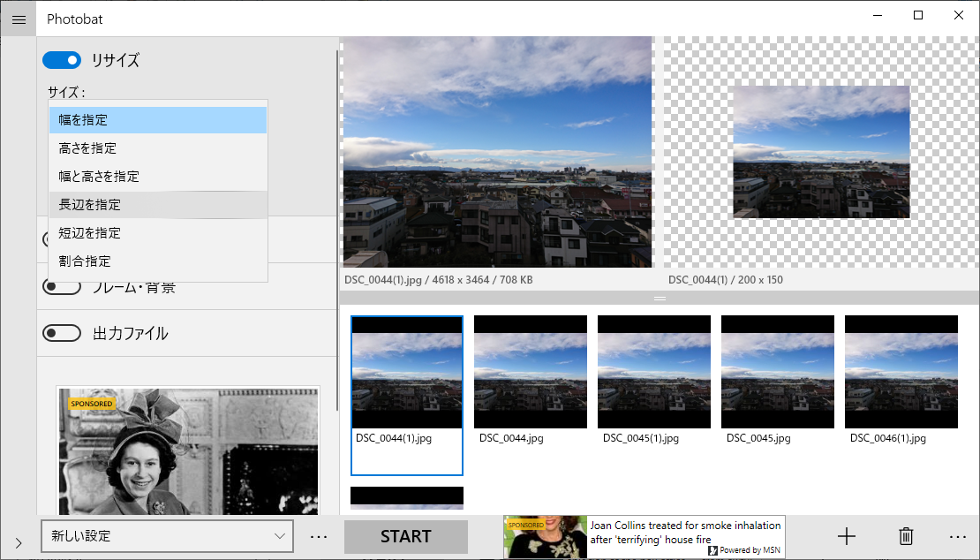Choose 長辺を指定 option

tap(158, 204)
